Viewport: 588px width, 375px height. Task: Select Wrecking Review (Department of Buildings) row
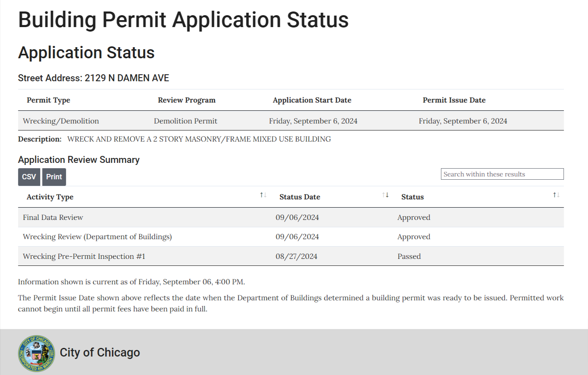[291, 237]
